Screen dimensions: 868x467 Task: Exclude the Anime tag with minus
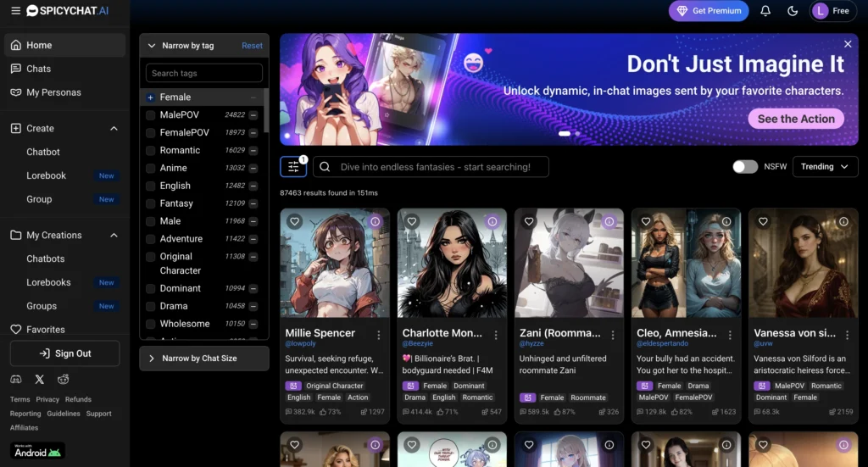(253, 168)
